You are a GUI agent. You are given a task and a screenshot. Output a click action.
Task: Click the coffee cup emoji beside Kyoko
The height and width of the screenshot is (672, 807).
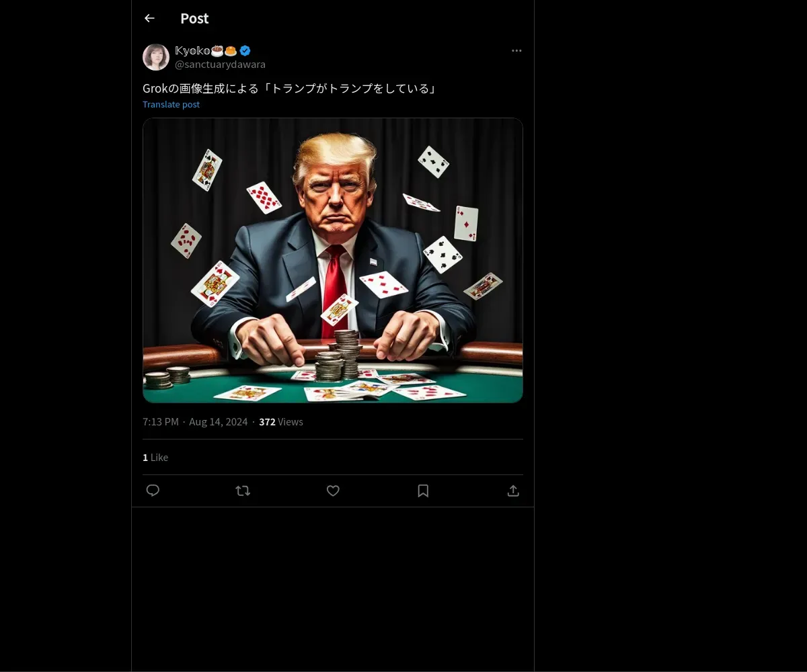pos(217,50)
